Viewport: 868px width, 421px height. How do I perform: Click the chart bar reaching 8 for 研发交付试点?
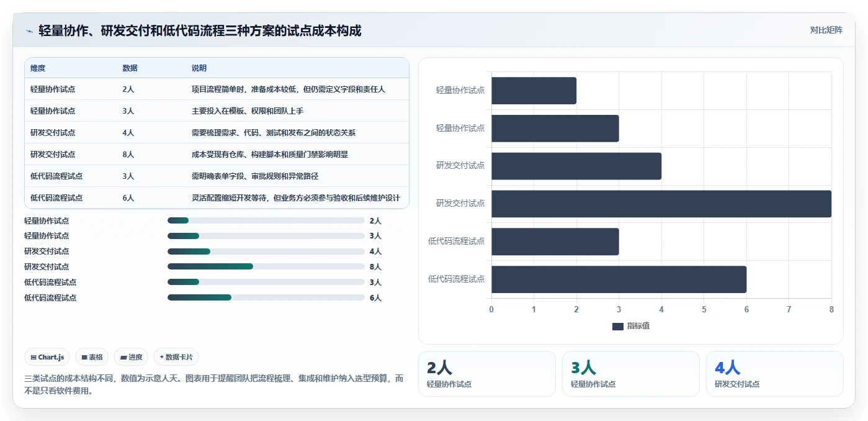tap(661, 204)
